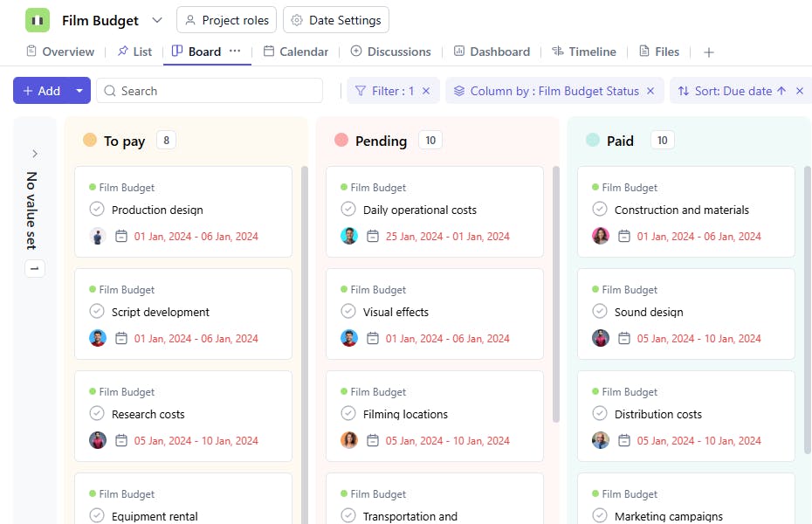Image resolution: width=812 pixels, height=524 pixels.
Task: Click assignee avatar on Filming locations card
Action: (349, 440)
